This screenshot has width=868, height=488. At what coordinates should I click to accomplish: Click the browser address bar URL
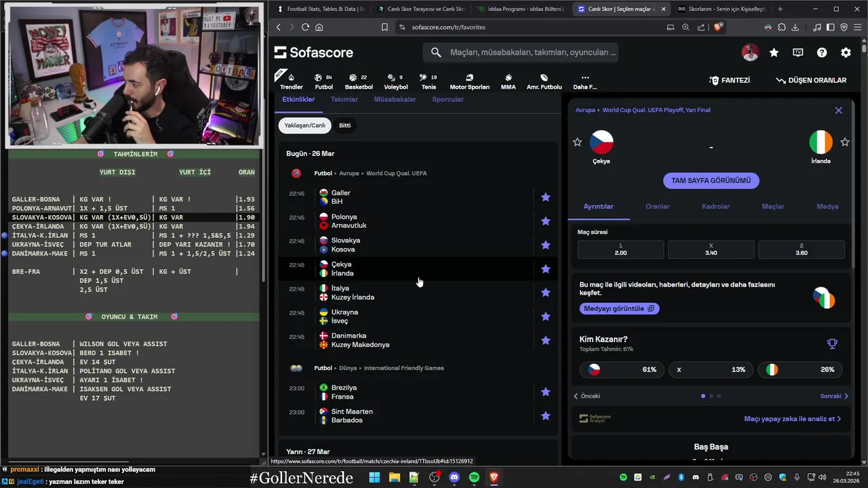448,27
